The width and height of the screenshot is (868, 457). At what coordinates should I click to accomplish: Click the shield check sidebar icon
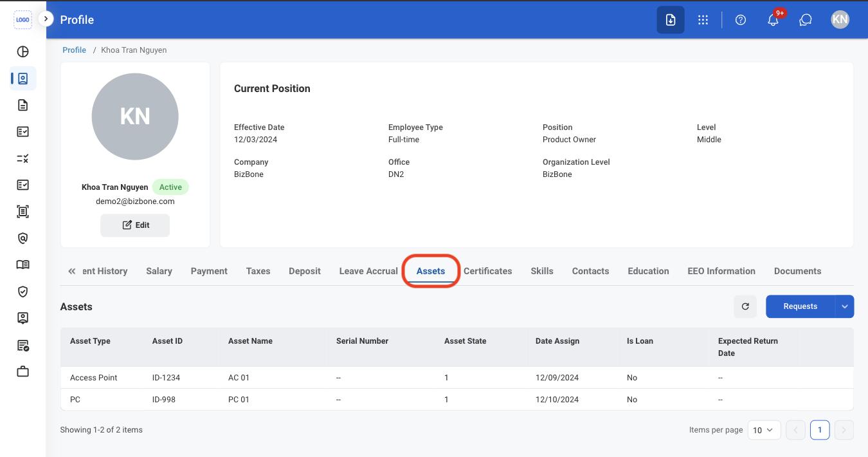[x=23, y=292]
